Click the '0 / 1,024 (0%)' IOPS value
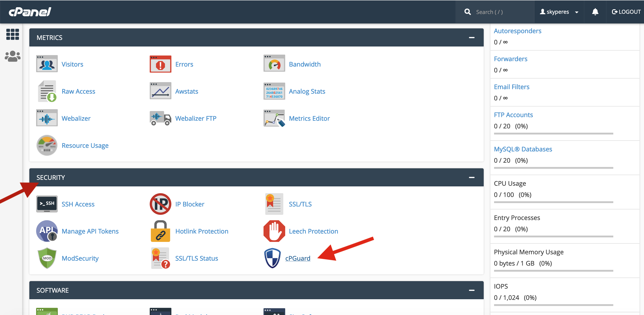 (x=515, y=298)
